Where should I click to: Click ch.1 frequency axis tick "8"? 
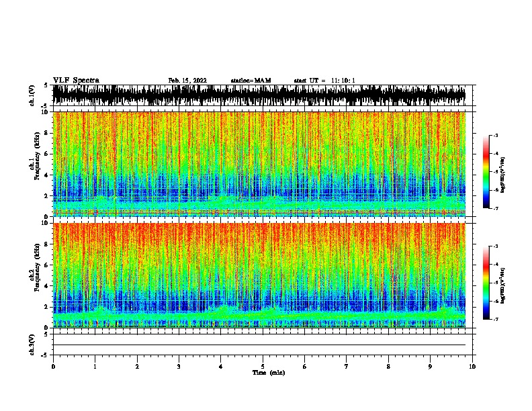tap(46, 133)
